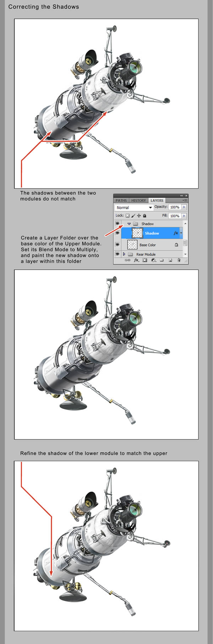Switch to the Paths tab
213x644 pixels.
click(121, 201)
